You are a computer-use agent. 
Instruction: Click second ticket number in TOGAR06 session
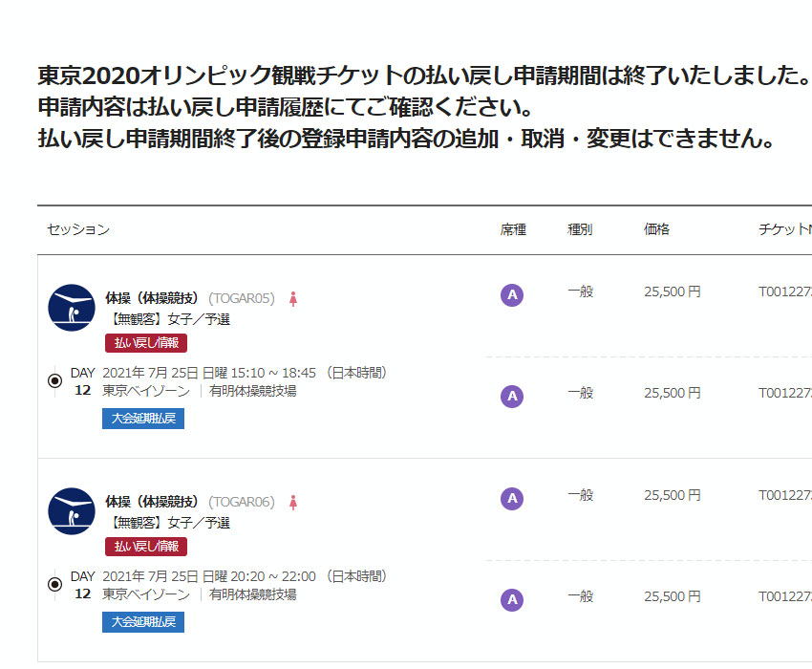(785, 597)
